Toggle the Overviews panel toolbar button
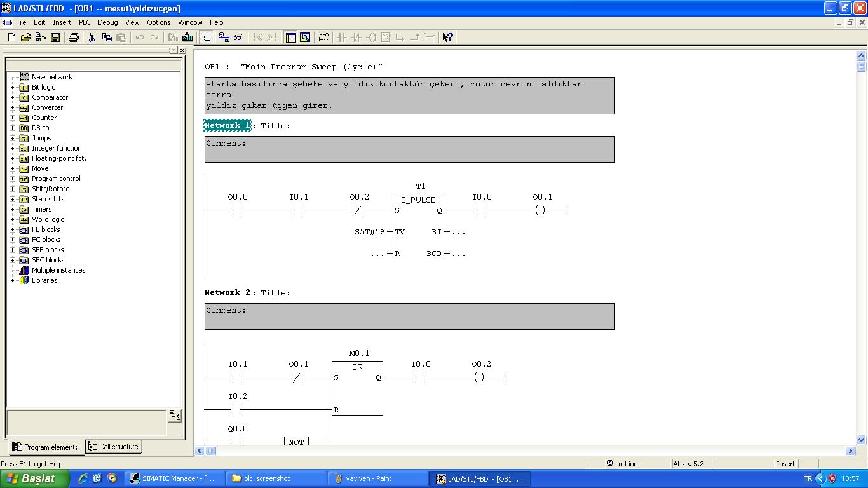This screenshot has height=488, width=868. pos(290,37)
